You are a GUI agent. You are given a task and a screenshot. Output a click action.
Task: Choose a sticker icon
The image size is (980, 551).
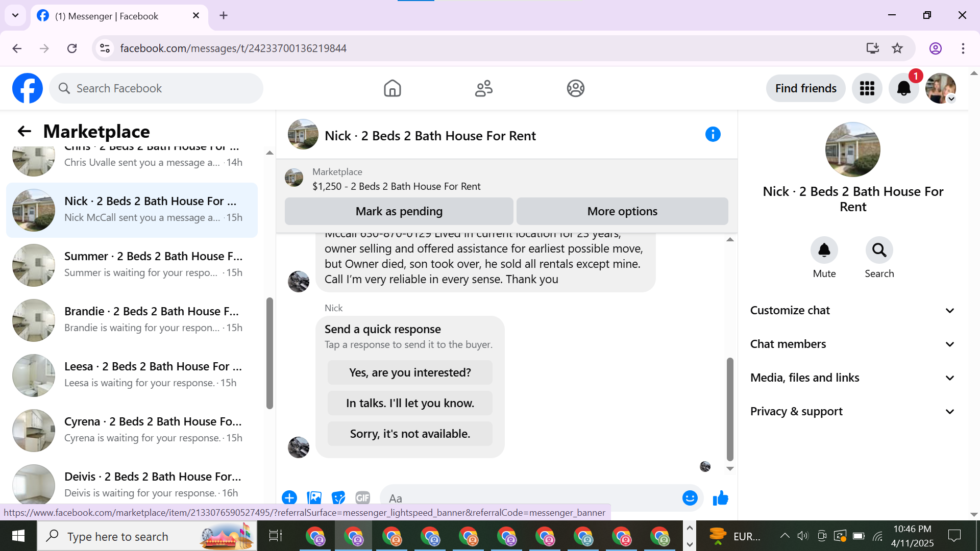[x=338, y=497]
